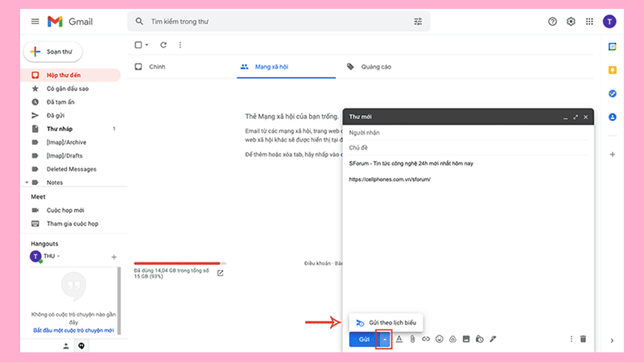Open Google Calendar side panel icon

(613, 47)
